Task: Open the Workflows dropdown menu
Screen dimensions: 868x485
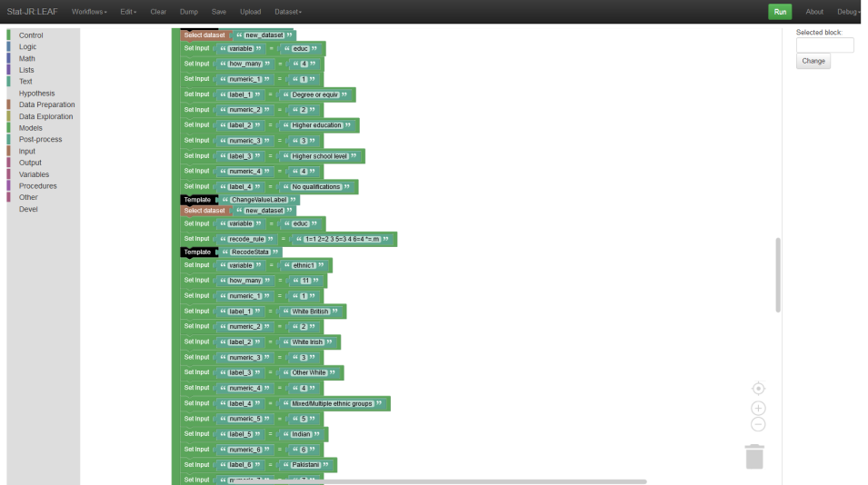Action: [x=89, y=12]
